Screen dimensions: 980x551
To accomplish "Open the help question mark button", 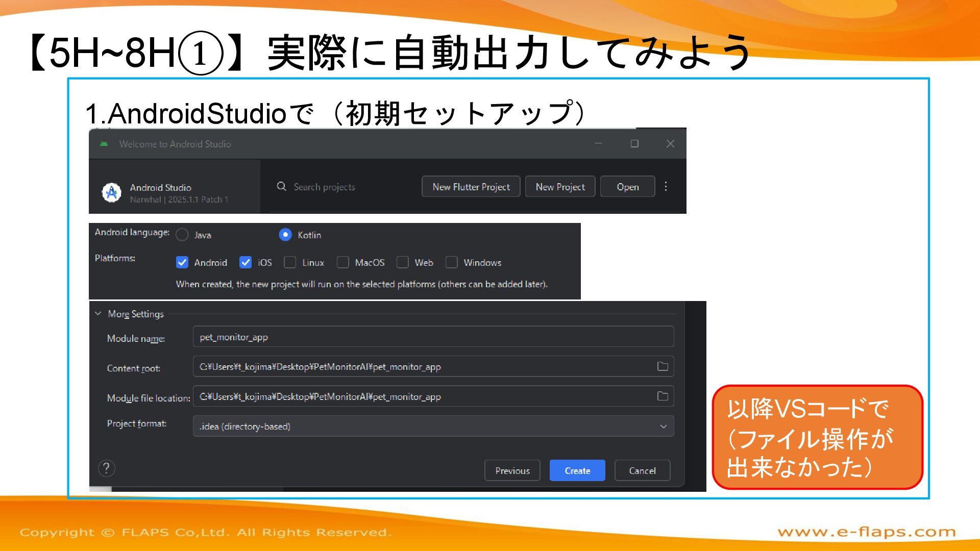I will (x=106, y=468).
